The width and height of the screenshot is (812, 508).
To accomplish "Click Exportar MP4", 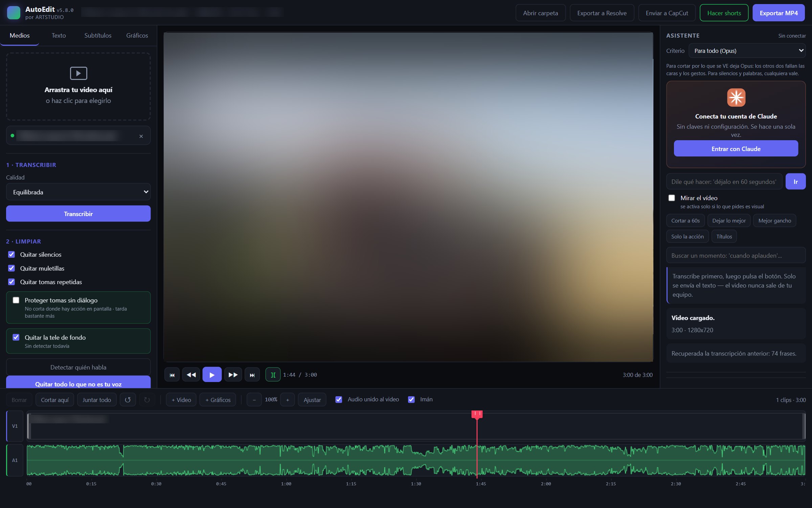I will (x=779, y=13).
